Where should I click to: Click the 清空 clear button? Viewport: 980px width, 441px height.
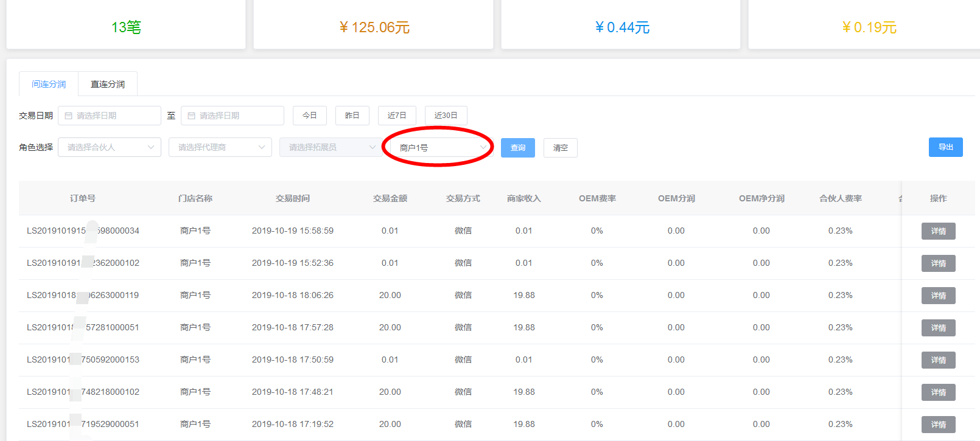560,148
